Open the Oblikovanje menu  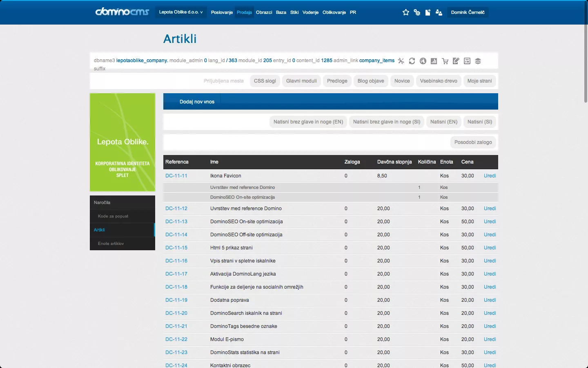[334, 12]
